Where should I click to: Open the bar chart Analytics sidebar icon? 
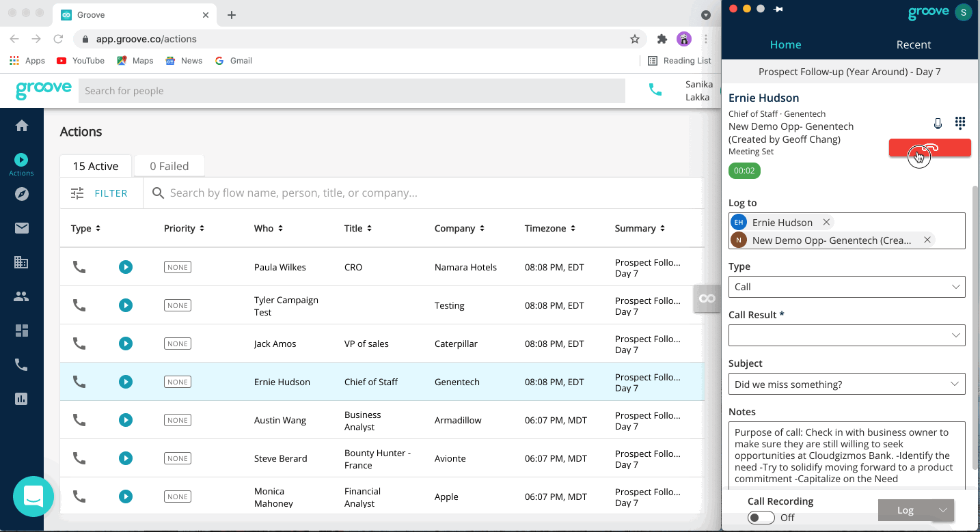[22, 399]
